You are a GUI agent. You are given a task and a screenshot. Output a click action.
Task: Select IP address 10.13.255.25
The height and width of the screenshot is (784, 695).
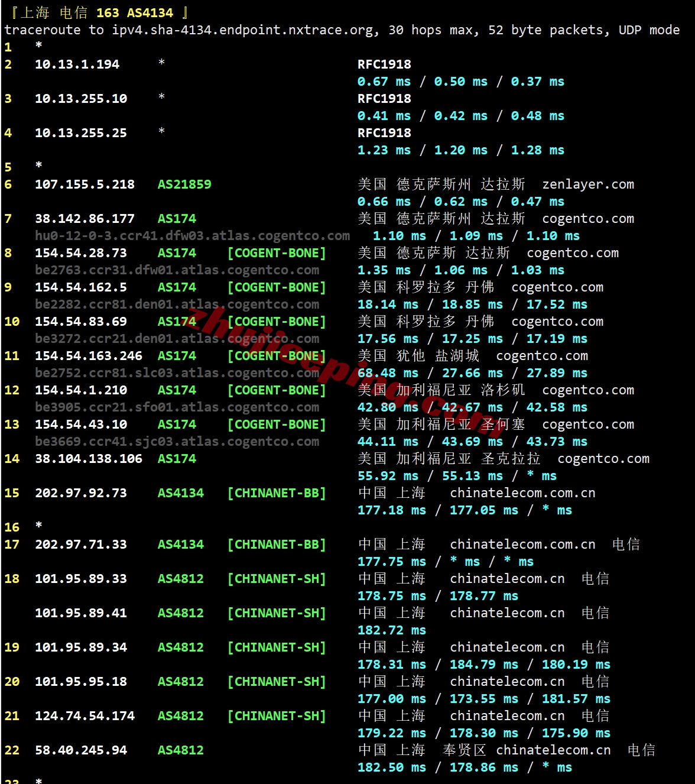81,133
